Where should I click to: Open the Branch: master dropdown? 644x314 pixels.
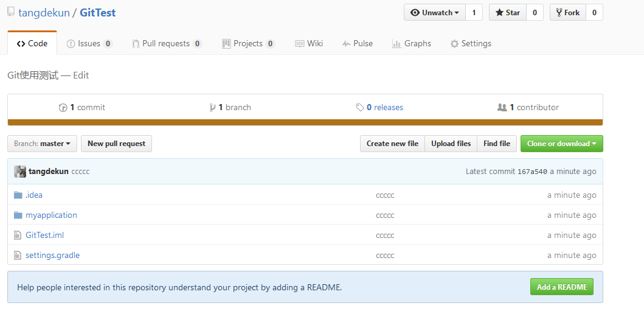43,144
